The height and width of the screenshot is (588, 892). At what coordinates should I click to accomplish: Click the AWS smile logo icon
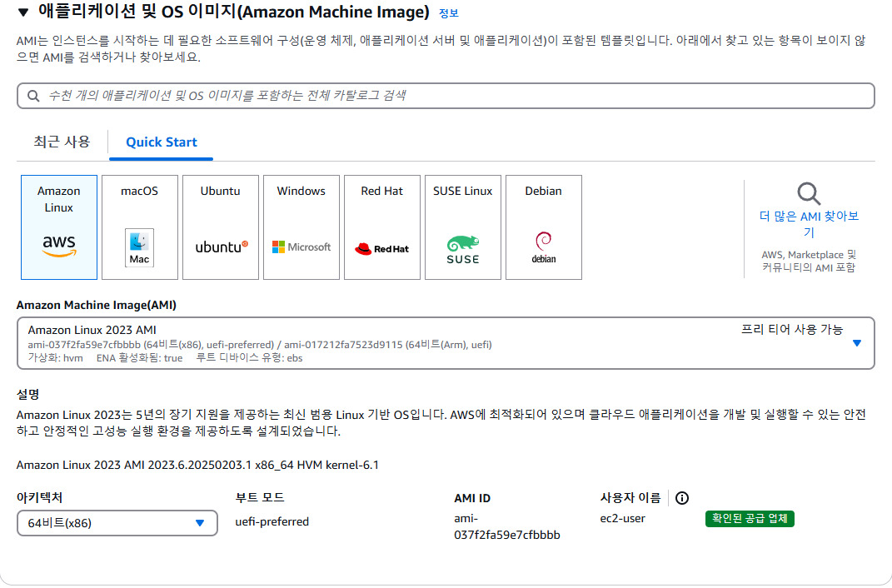[59, 247]
